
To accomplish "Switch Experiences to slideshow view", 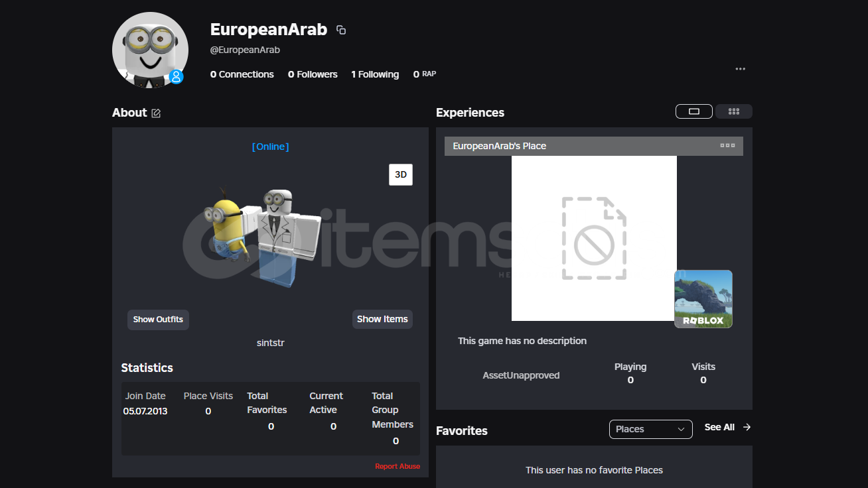I will click(694, 111).
